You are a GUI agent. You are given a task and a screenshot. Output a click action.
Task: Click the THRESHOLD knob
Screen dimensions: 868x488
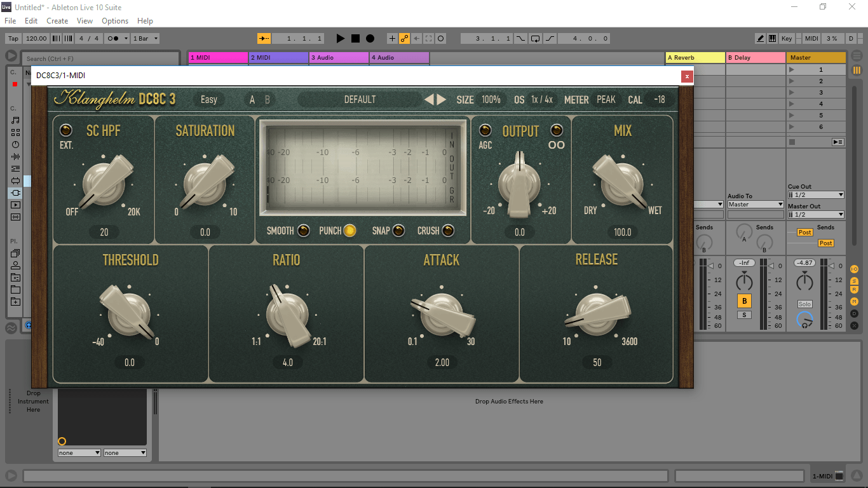pos(129,313)
